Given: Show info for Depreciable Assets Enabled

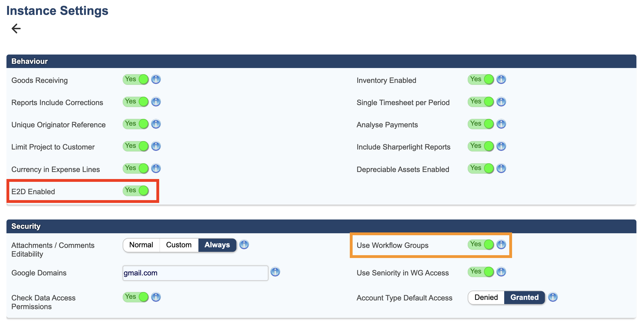Looking at the screenshot, I should [501, 168].
